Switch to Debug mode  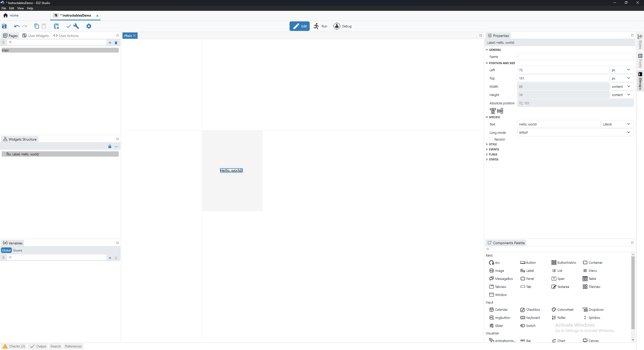pos(342,26)
